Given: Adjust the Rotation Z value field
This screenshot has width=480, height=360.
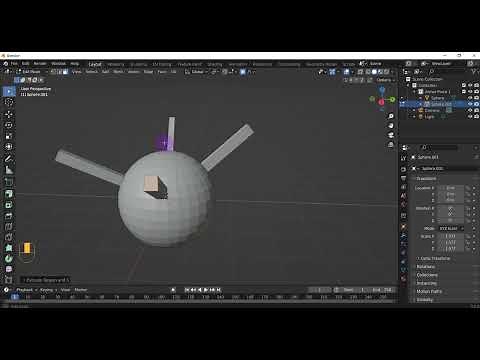Looking at the screenshot, I should 451,221.
